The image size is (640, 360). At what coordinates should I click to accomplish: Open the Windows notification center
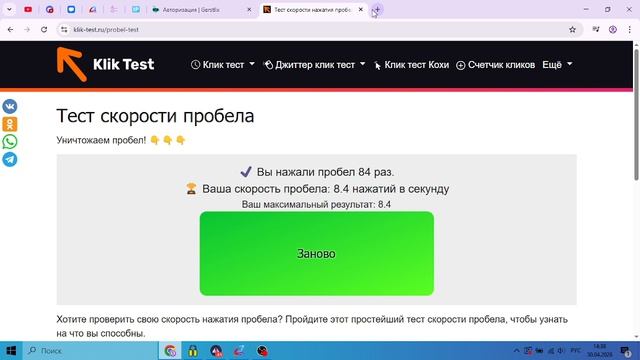pyautogui.click(x=625, y=351)
